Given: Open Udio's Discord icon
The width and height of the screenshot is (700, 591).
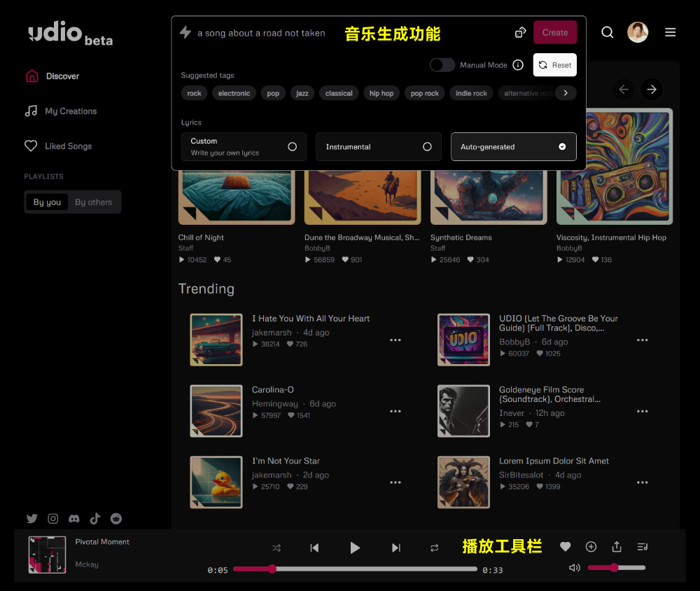Looking at the screenshot, I should coord(74,519).
